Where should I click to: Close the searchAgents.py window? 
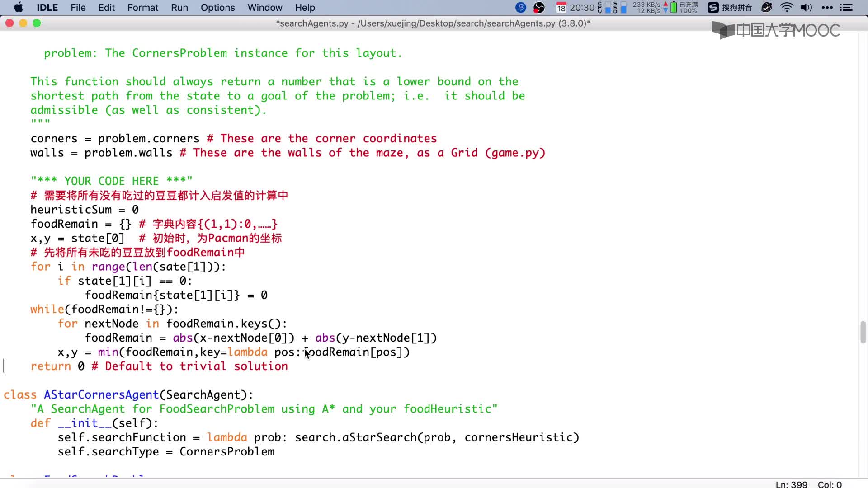tap(9, 23)
